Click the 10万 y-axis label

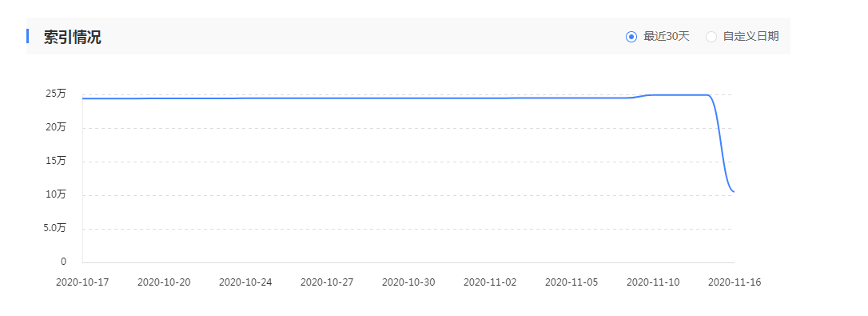click(56, 194)
